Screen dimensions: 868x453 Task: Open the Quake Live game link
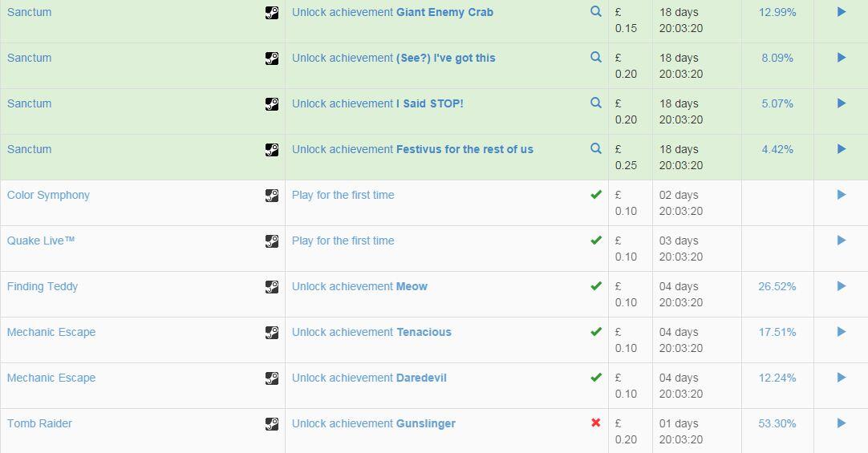(41, 241)
